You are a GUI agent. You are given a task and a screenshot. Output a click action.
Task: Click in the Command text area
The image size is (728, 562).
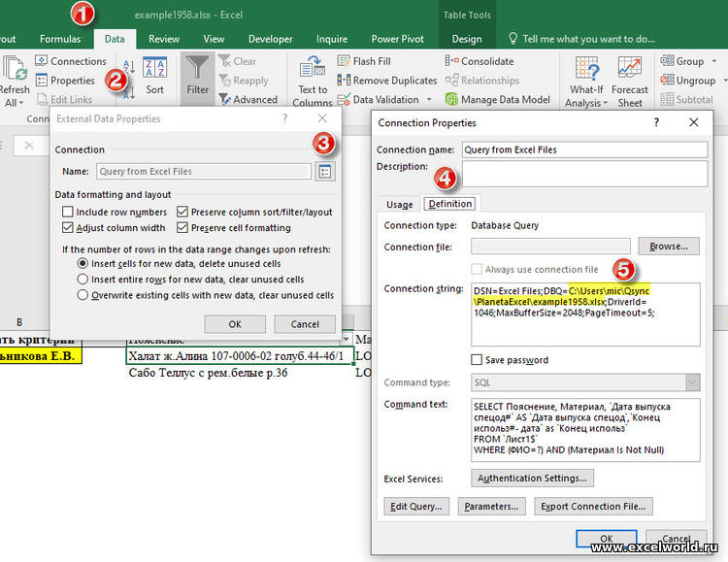coord(585,430)
